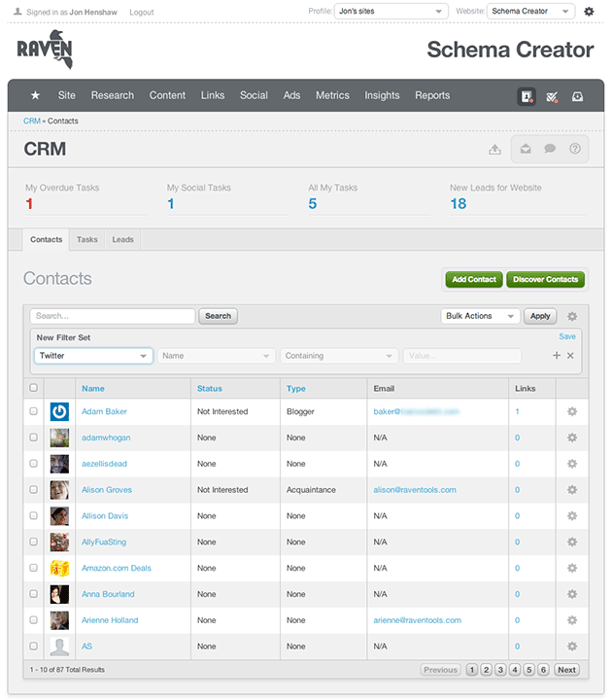Open row actions gear for Allison Davis
This screenshot has width=612, height=700.
pos(572,515)
